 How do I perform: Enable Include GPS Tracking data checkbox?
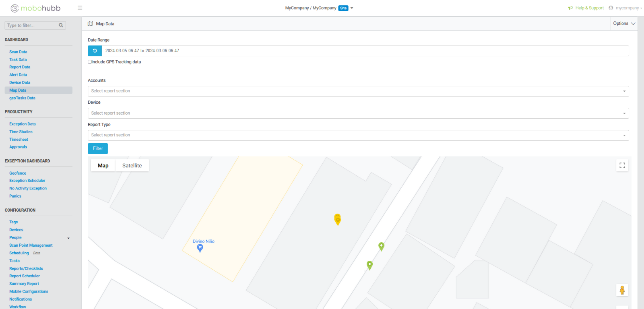coord(90,62)
